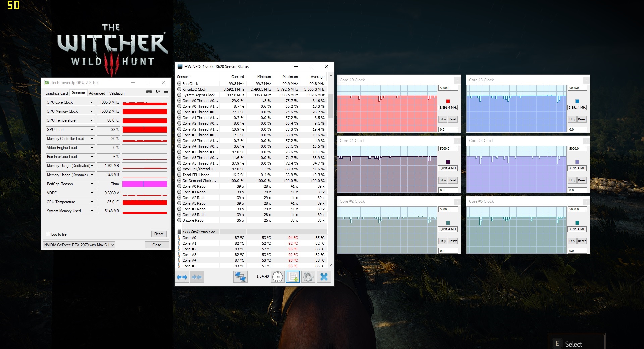
Task: Expand PerfCap Reason sensor dropdown
Action: click(x=92, y=184)
